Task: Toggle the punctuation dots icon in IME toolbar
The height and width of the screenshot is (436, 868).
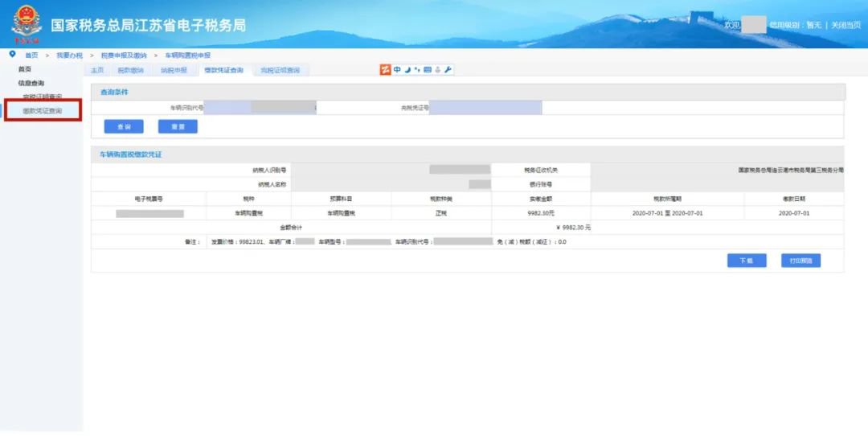Action: pos(417,70)
